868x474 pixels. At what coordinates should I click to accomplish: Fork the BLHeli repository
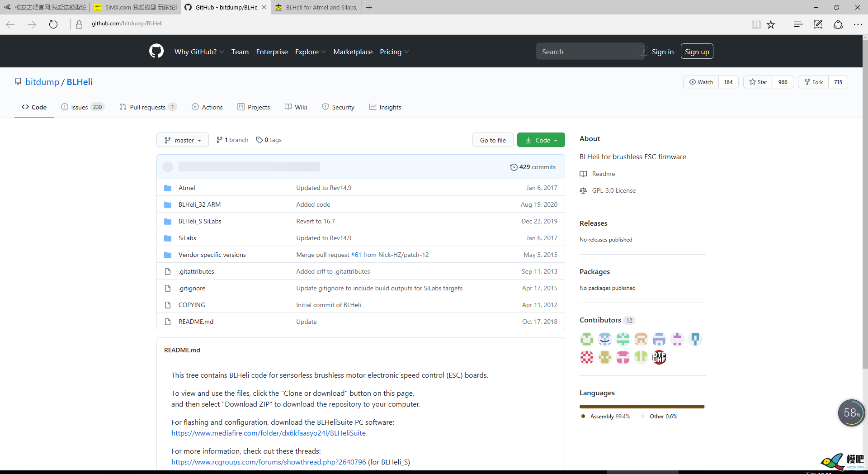813,82
